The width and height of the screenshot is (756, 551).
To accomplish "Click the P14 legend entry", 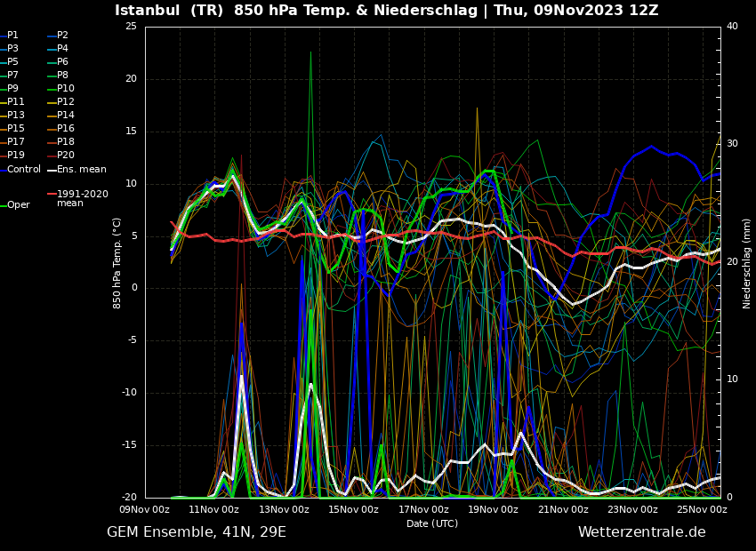I will [x=60, y=116].
